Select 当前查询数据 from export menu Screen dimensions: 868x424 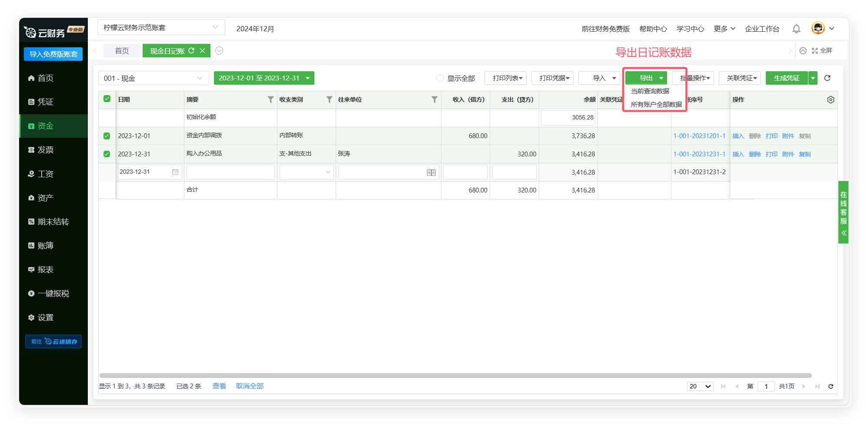650,91
